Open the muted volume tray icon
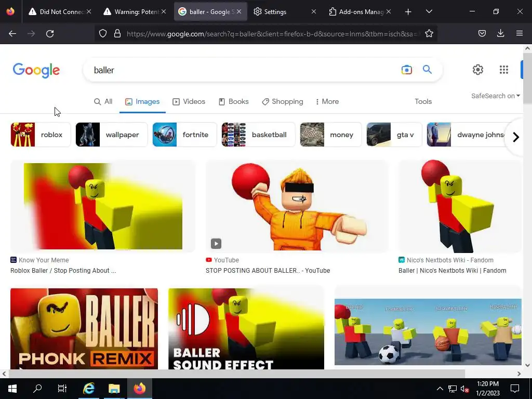Image resolution: width=532 pixels, height=399 pixels. 464,389
